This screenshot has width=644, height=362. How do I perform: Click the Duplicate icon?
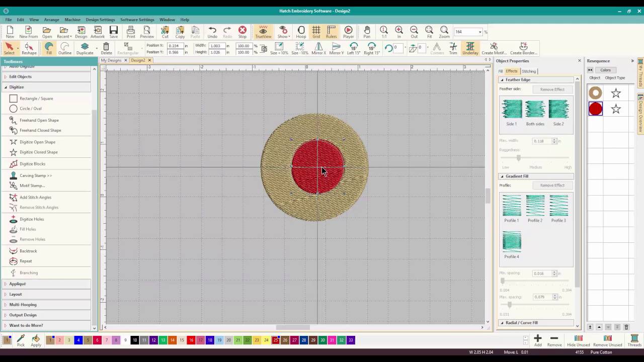pos(85,49)
